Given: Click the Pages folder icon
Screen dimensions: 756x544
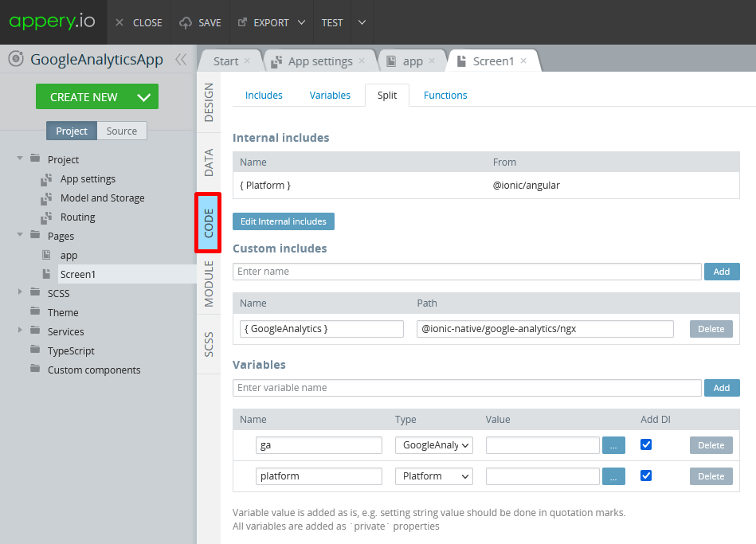Looking at the screenshot, I should tap(35, 235).
